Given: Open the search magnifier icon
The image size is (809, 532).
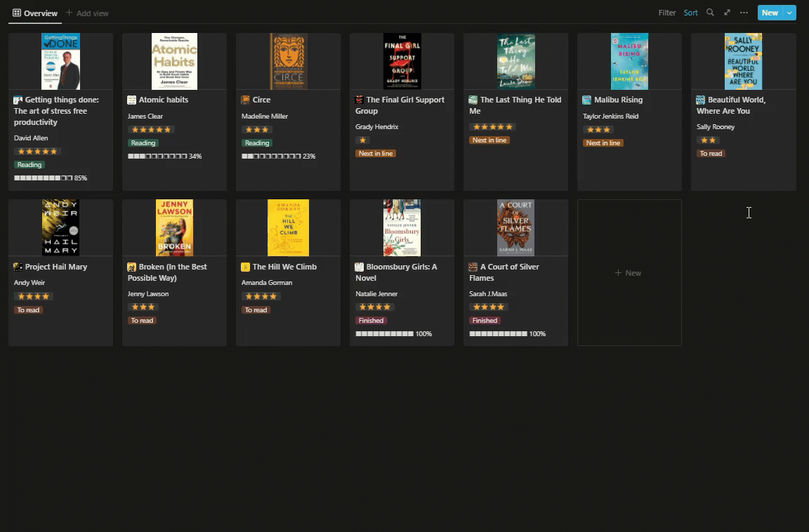Looking at the screenshot, I should point(710,13).
